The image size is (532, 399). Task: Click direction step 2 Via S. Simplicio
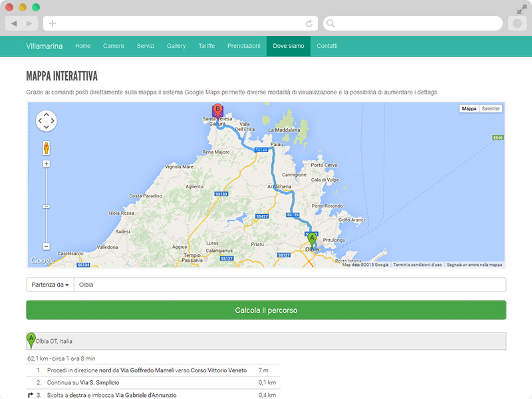click(153, 382)
